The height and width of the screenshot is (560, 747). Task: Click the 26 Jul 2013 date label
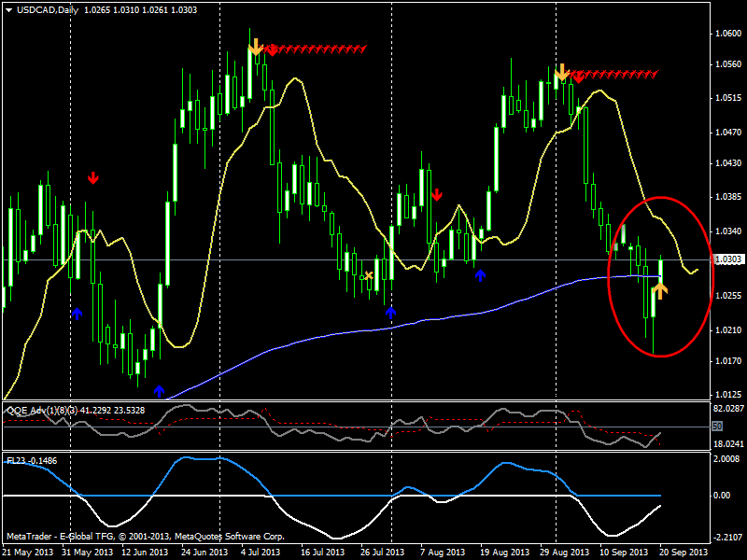pyautogui.click(x=382, y=553)
